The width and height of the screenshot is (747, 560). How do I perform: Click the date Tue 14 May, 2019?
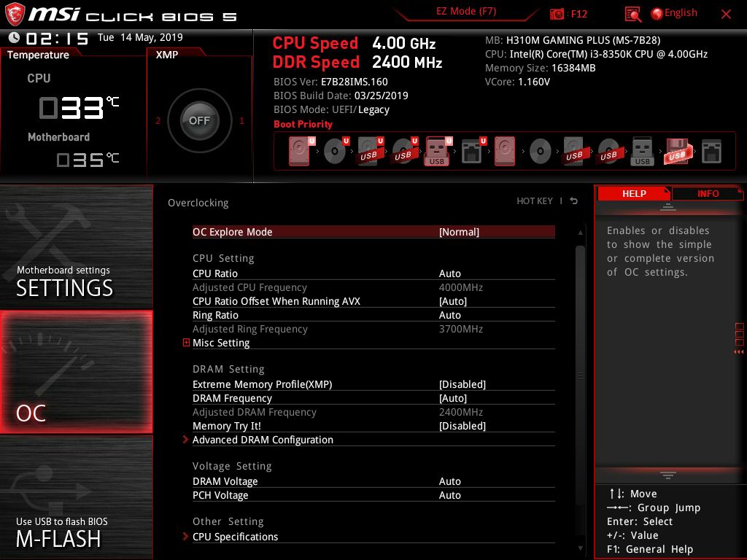(x=140, y=37)
